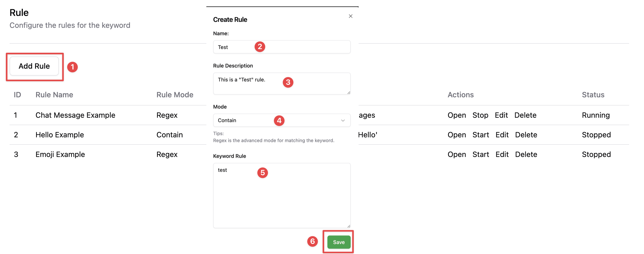Start the Hello Example rule
Screen dimensions: 644x254
pos(481,135)
